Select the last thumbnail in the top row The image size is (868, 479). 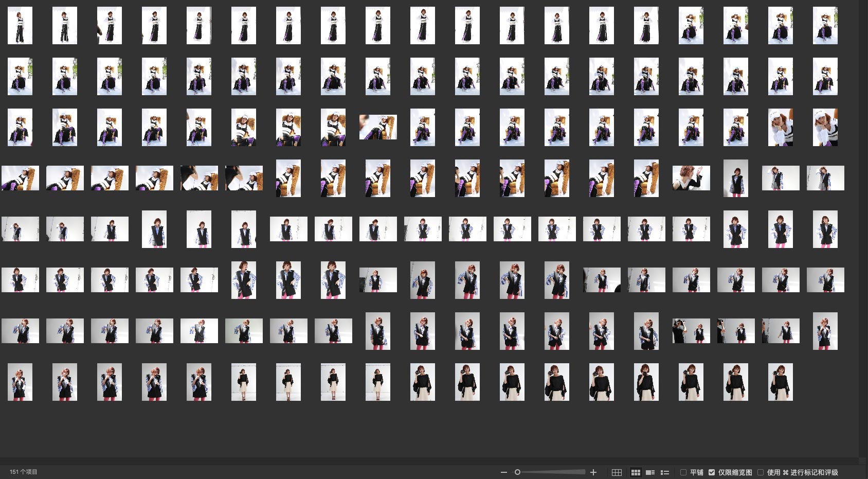[825, 25]
